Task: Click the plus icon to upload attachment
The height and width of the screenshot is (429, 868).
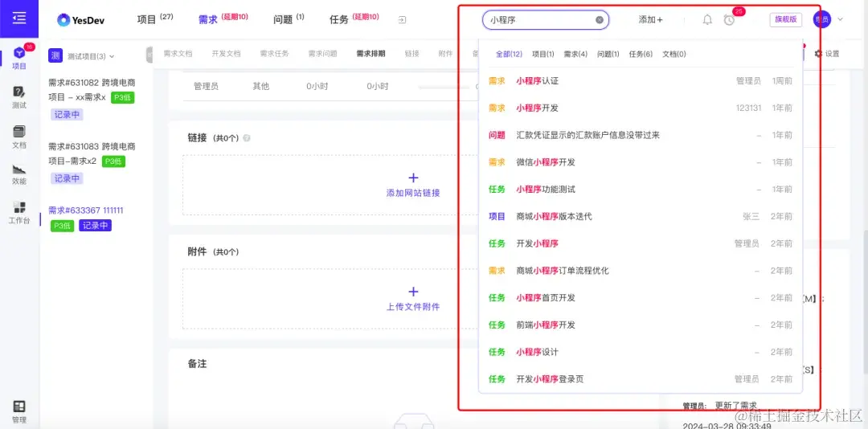Action: coord(413,292)
